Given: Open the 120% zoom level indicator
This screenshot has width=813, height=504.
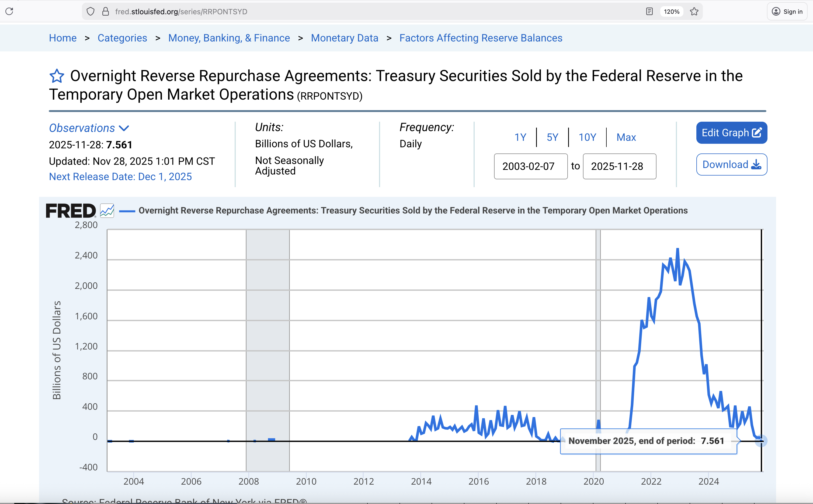Looking at the screenshot, I should pyautogui.click(x=671, y=12).
